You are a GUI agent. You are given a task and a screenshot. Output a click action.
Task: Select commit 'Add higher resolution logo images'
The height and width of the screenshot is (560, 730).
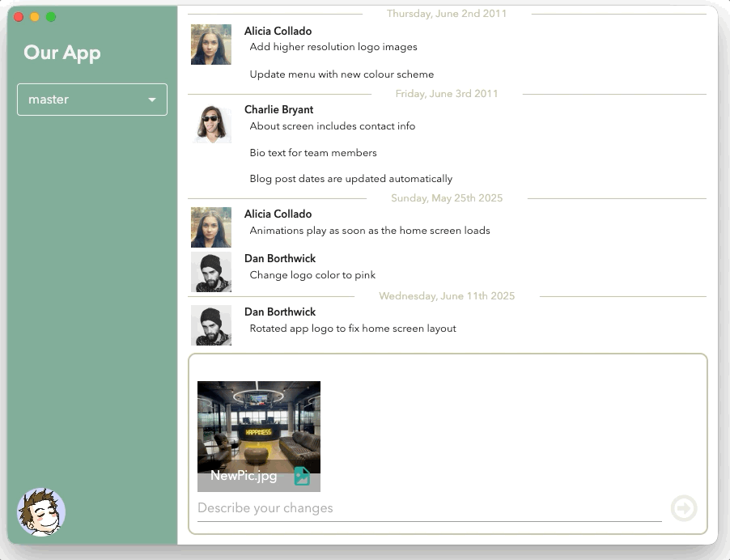tap(333, 47)
